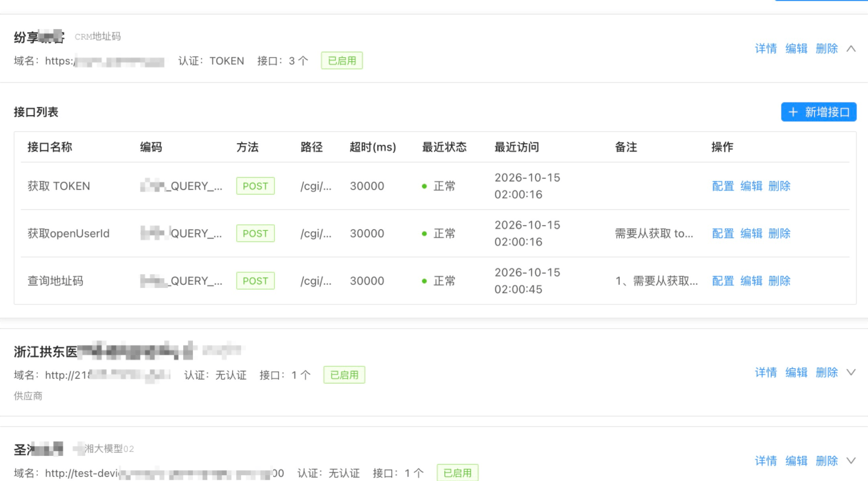
Task: Click the POST tag in the 获取 TOKEN row
Action: (x=255, y=186)
